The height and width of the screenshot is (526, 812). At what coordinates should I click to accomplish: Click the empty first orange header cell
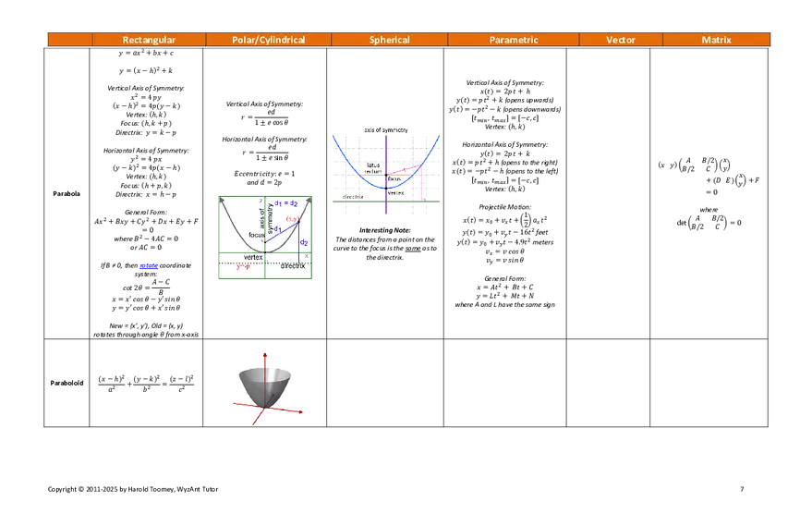70,40
